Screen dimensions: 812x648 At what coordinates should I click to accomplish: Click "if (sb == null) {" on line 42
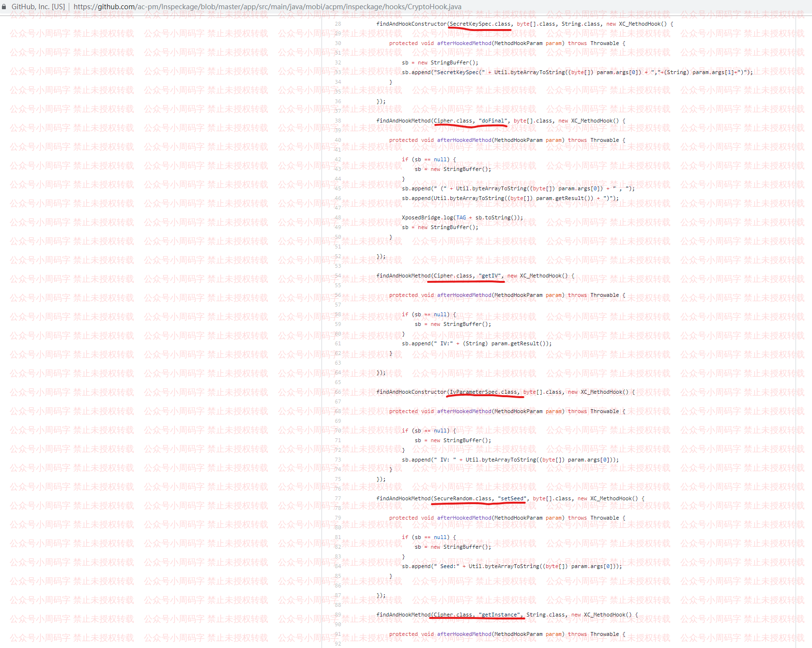coord(429,159)
